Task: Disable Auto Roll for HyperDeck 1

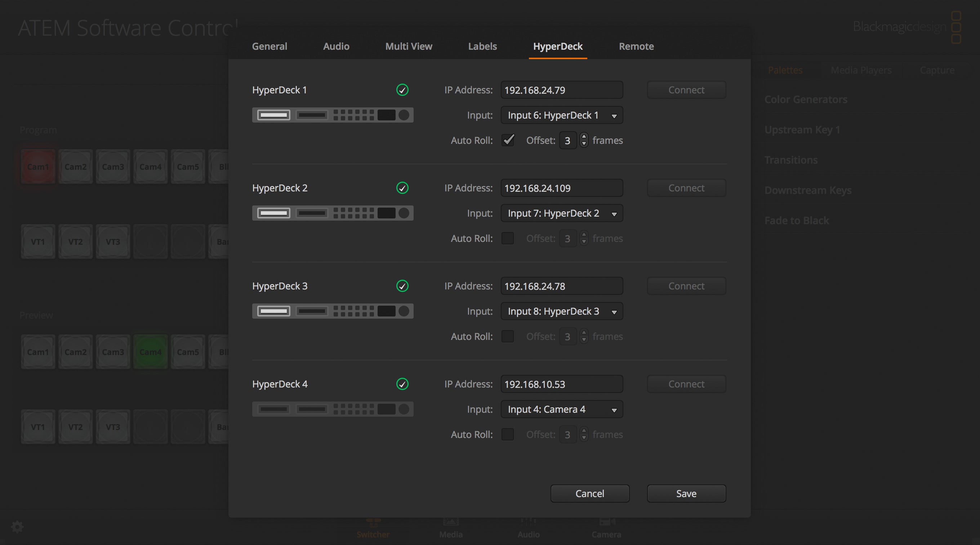Action: (508, 140)
